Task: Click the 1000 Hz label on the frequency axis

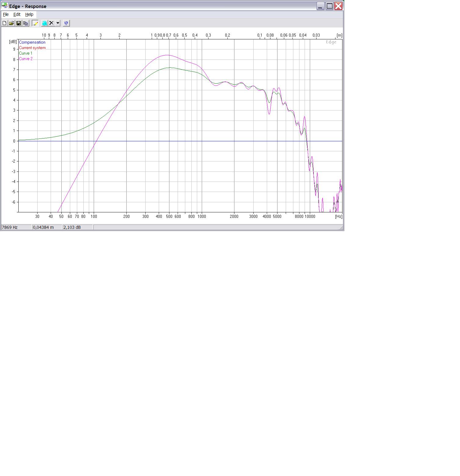Action: point(202,217)
